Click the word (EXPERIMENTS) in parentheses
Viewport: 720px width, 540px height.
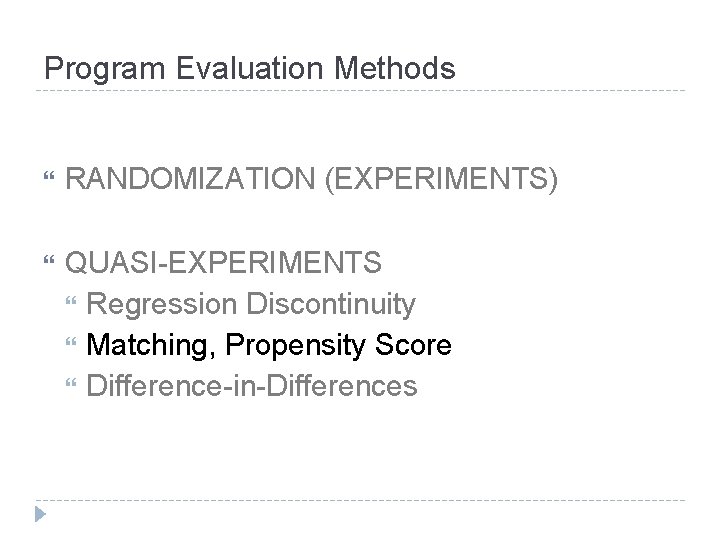pos(443,182)
